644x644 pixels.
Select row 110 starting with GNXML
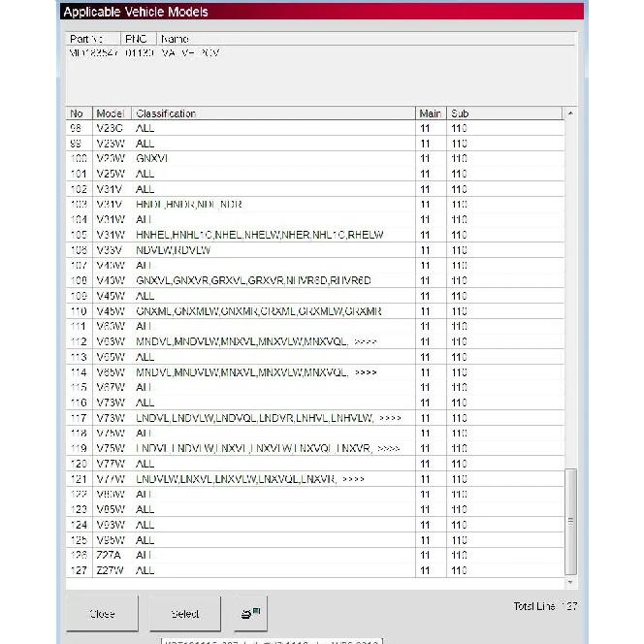click(x=315, y=311)
